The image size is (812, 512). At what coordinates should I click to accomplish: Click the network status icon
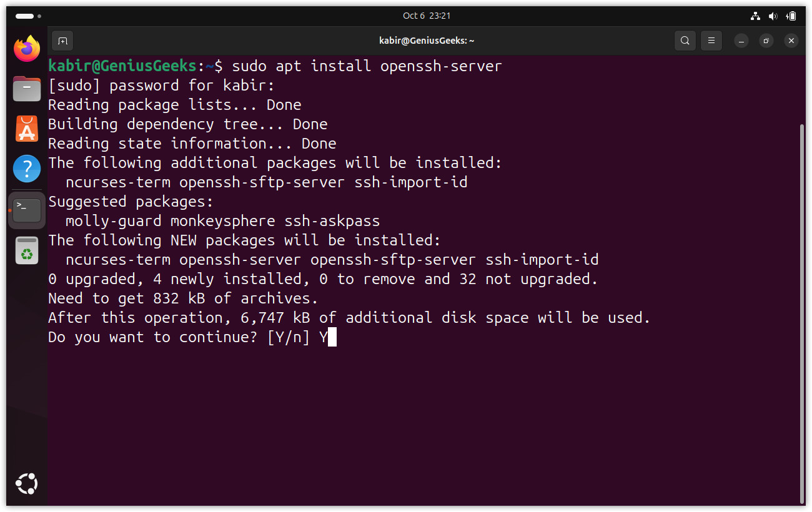pyautogui.click(x=755, y=16)
